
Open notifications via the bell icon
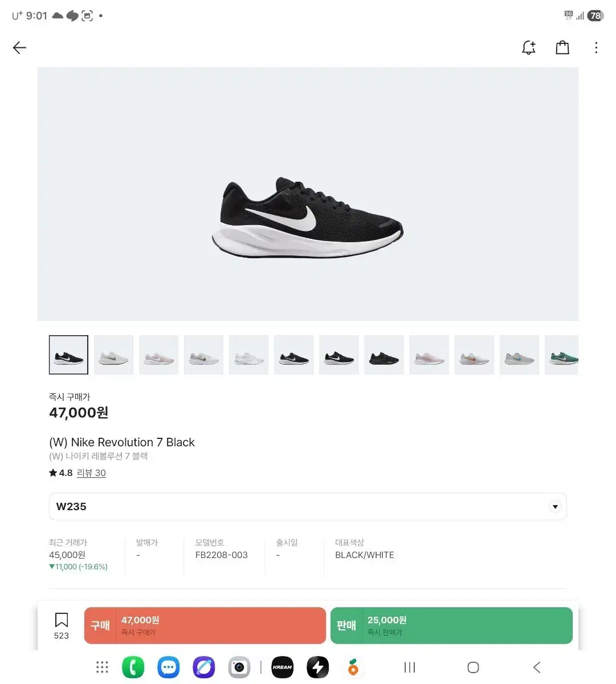click(528, 48)
